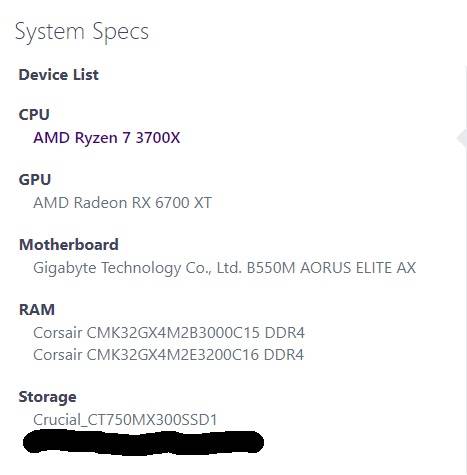Select the CMK32GX4M2E3200C16 part number
The image size is (467, 475).
[x=172, y=354]
